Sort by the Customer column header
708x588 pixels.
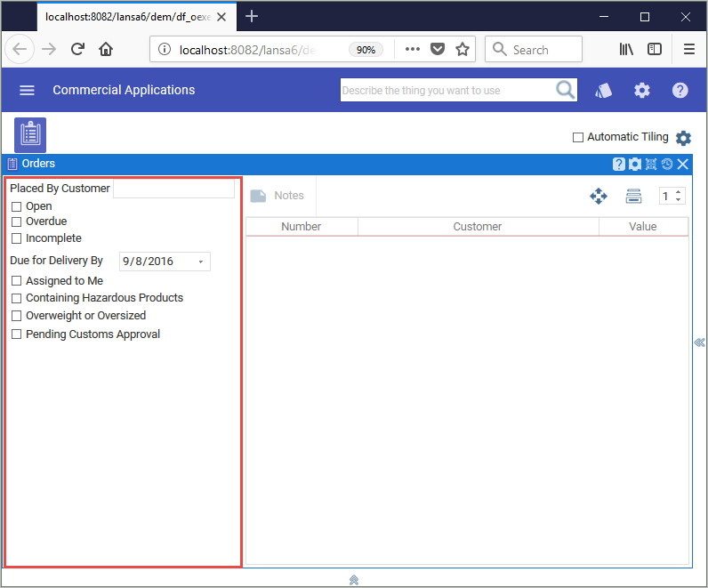(478, 227)
